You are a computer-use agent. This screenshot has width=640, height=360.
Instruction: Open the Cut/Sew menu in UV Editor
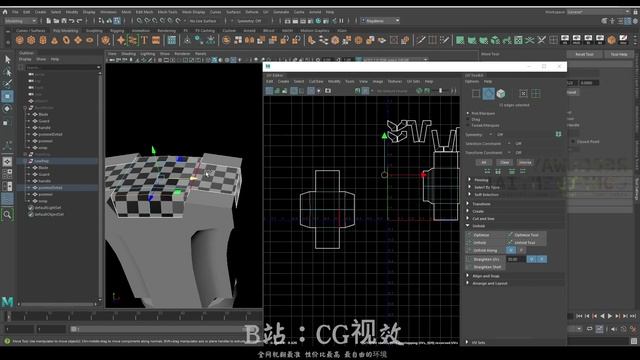(316, 81)
